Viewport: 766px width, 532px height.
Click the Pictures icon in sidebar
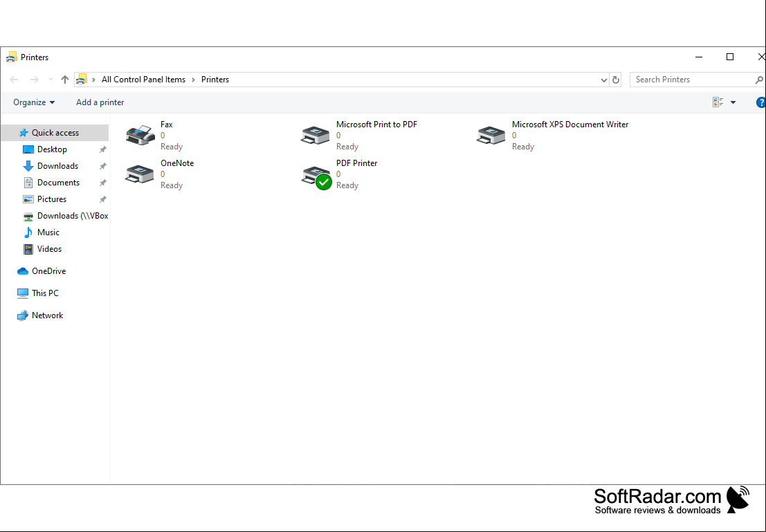(28, 199)
